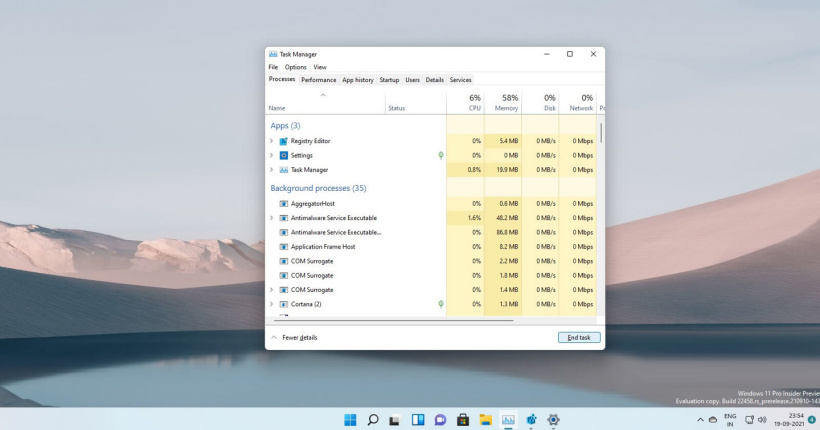
Task: Switch to the Services tab
Action: point(461,80)
